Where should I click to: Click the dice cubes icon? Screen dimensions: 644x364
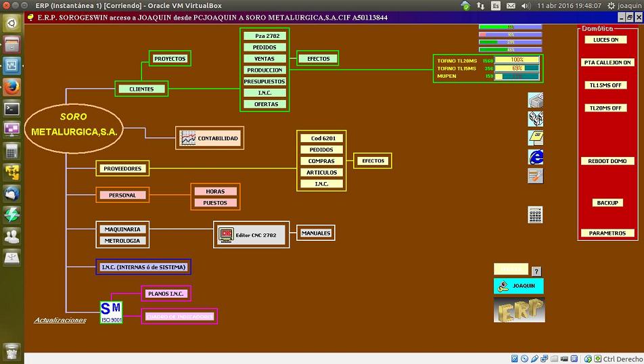click(535, 118)
